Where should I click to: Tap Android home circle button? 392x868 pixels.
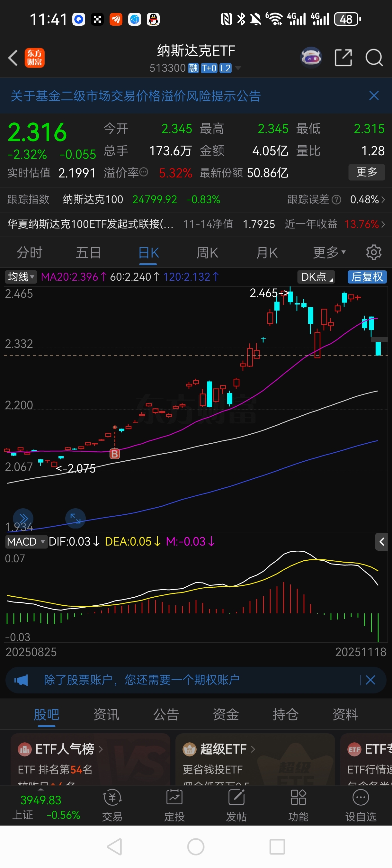(196, 847)
